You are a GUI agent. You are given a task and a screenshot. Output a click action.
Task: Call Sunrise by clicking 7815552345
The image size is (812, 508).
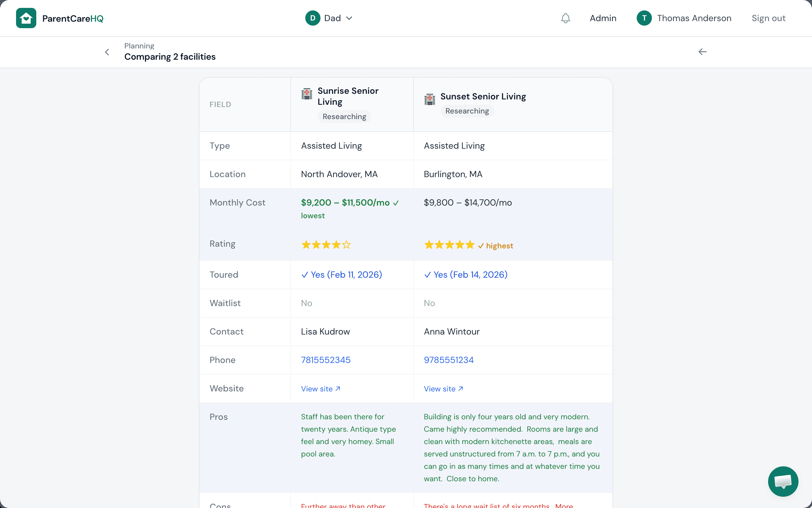[x=325, y=360]
